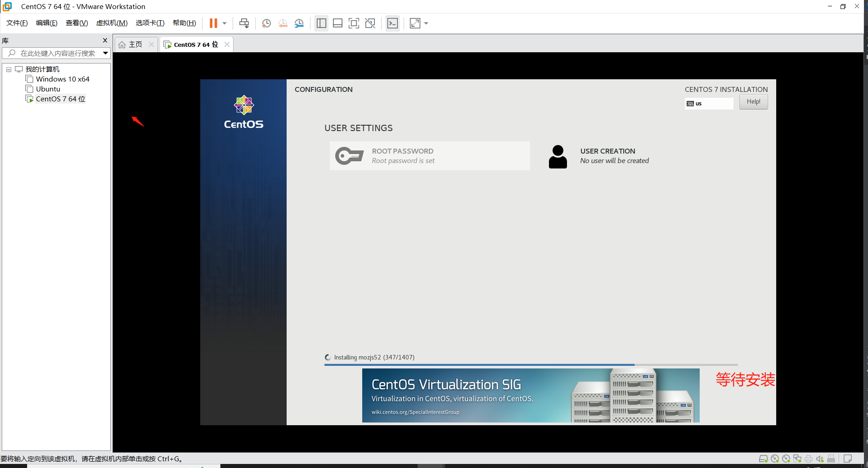Click the network adapter status icon
This screenshot has width=868, height=468.
pyautogui.click(x=797, y=459)
